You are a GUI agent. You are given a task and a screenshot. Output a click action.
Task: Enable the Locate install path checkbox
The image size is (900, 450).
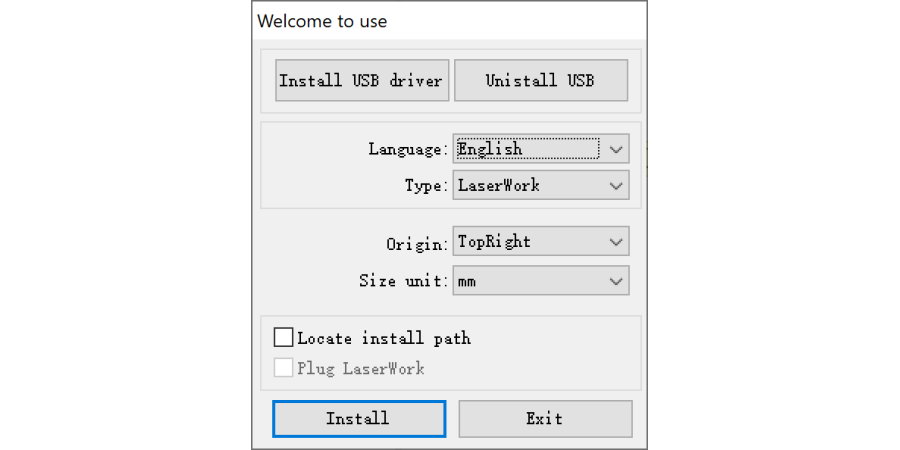coord(284,338)
